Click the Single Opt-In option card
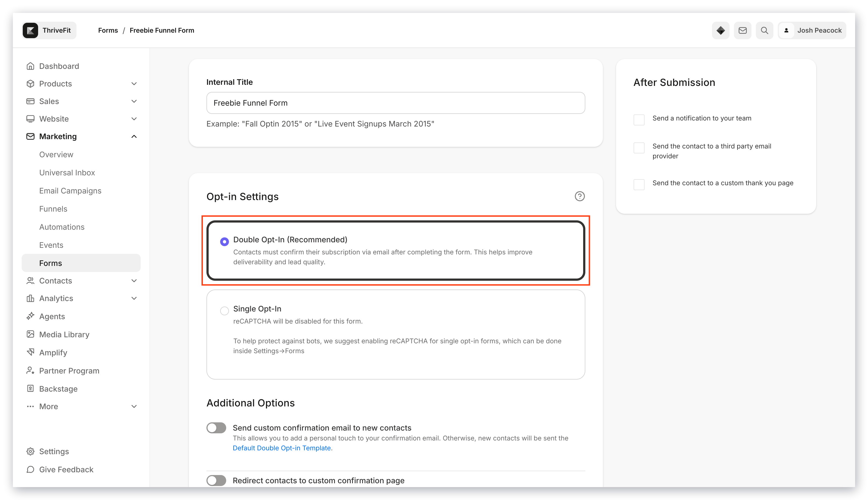 point(396,335)
